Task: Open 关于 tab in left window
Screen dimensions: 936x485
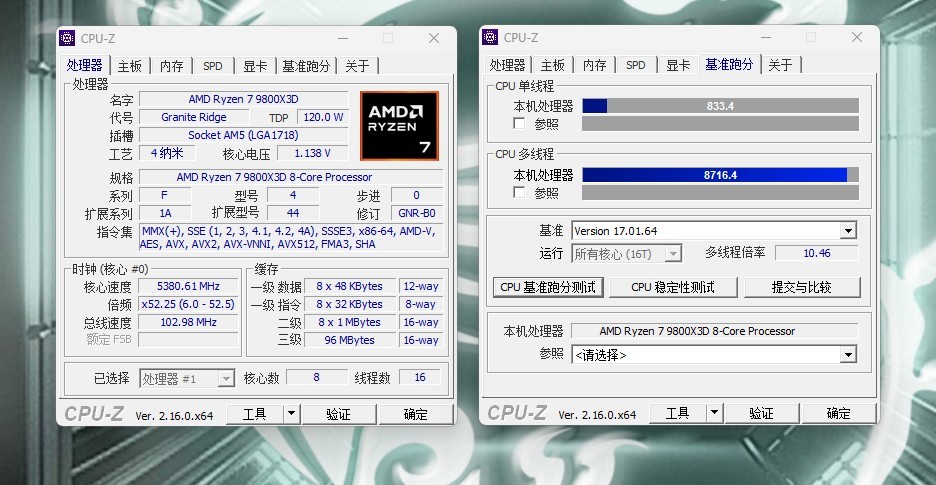Action: click(x=358, y=66)
